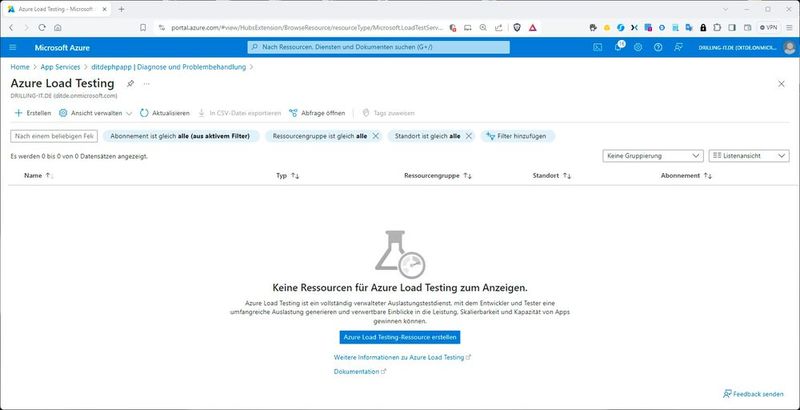Click the share icon in address bar

(498, 28)
